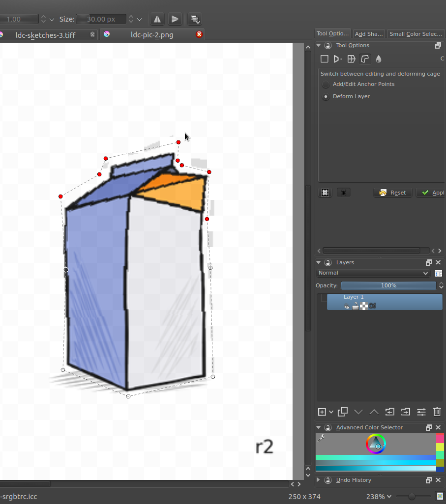Select the Perspective transform mode icon
Screen dimensions: 446x504
(337, 59)
